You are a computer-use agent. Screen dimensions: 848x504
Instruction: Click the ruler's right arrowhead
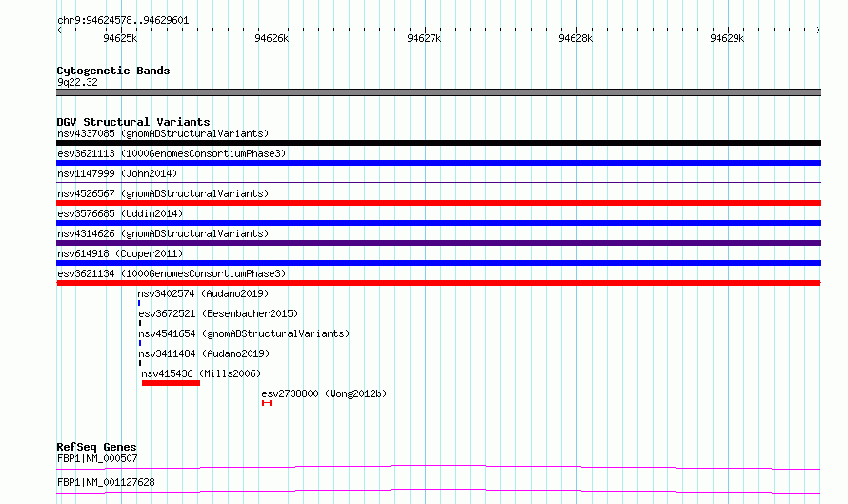(818, 30)
